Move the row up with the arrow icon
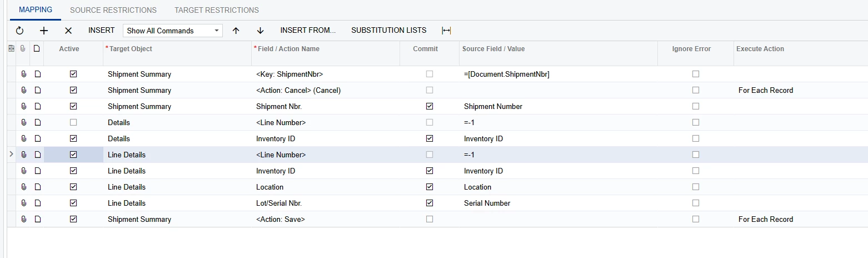 pyautogui.click(x=236, y=31)
